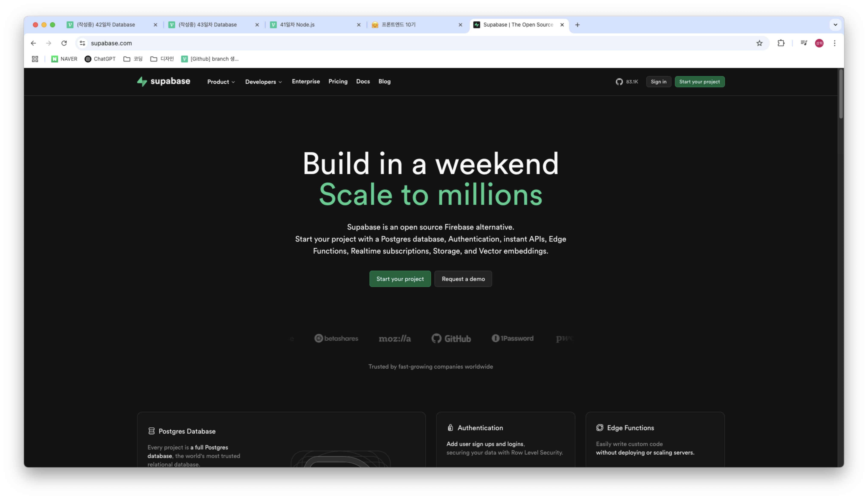
Task: Click 'Supabase is an open source Firebase alternative.'
Action: (431, 227)
